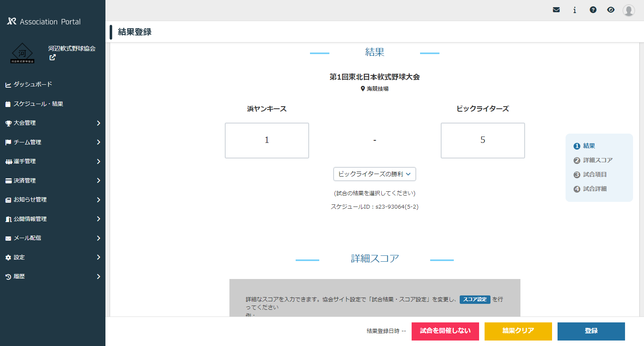Screen dimensions: 644x346
Task: Open the mail icon in the top bar
Action: click(556, 9)
